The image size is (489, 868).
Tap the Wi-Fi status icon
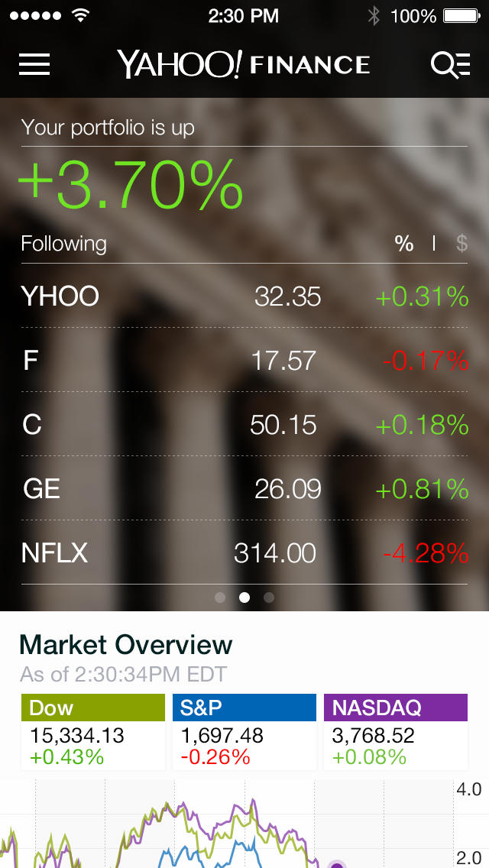(x=79, y=15)
